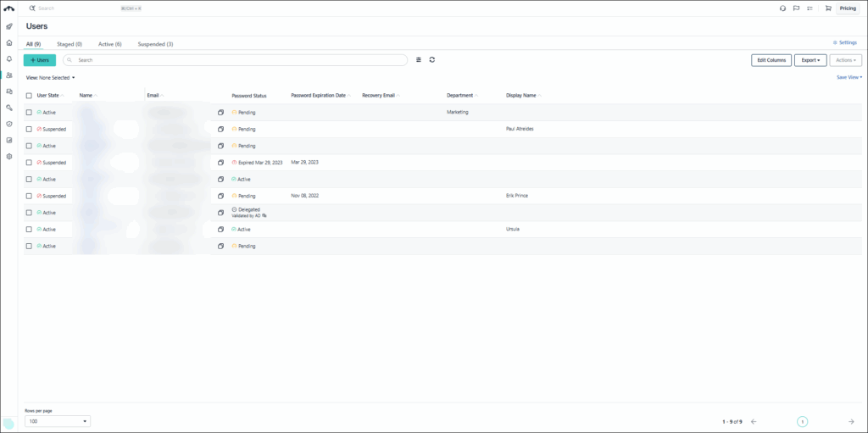The height and width of the screenshot is (433, 868).
Task: Open the Rows per page 100 dropdown
Action: [x=58, y=421]
